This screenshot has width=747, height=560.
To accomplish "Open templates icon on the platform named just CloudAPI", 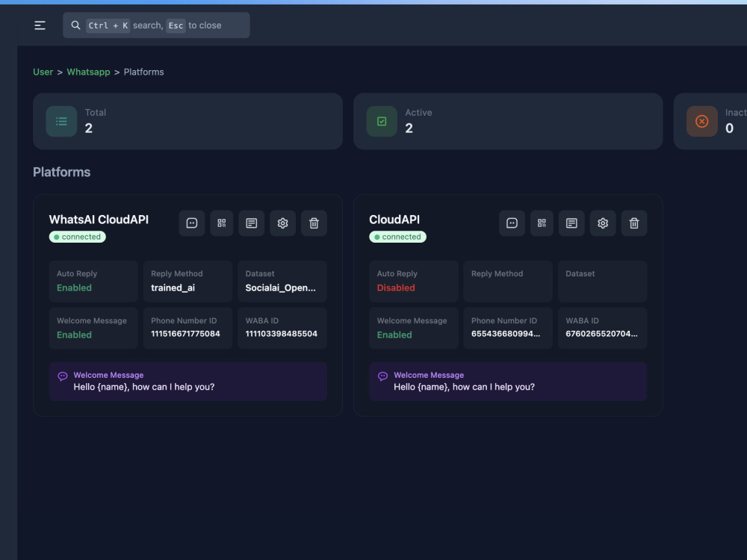I will (x=571, y=223).
